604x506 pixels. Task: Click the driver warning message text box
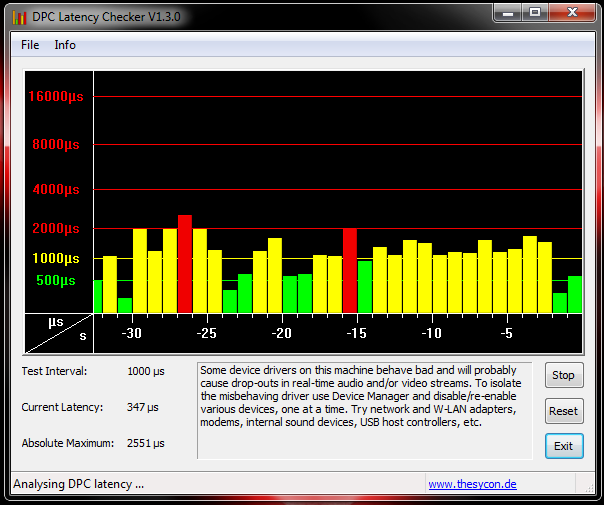pyautogui.click(x=364, y=410)
